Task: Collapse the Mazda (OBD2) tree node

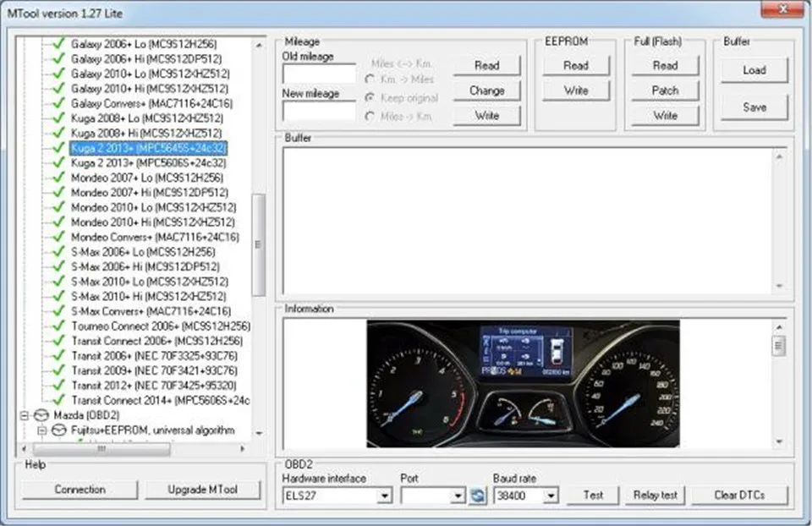Action: pyautogui.click(x=25, y=414)
